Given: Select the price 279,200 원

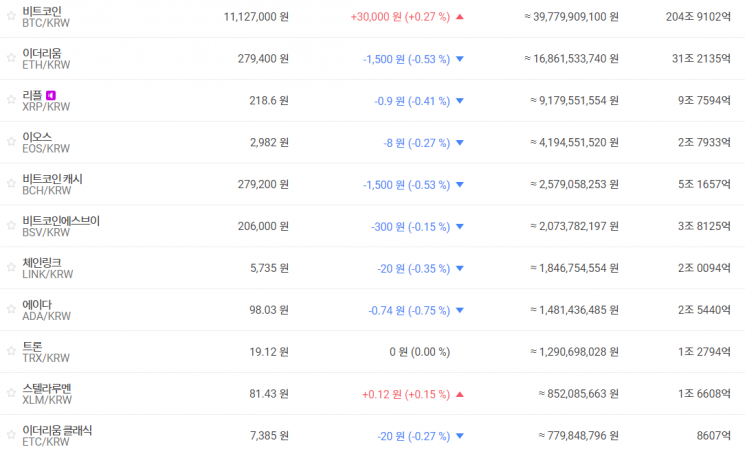Looking at the screenshot, I should 263,184.
